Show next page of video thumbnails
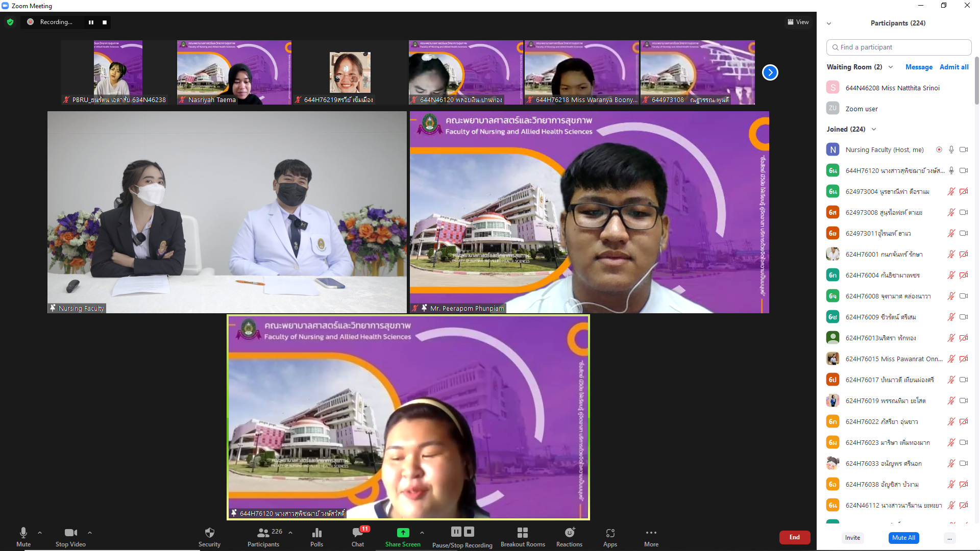The width and height of the screenshot is (980, 551). click(x=770, y=72)
